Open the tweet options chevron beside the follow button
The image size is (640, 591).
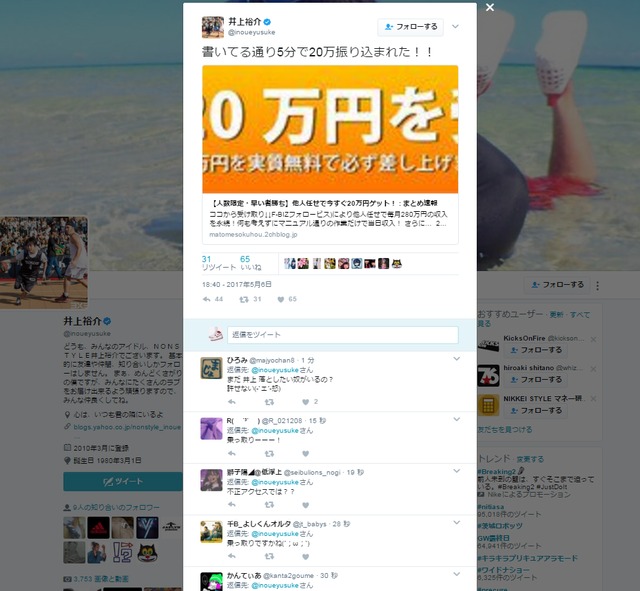click(456, 27)
